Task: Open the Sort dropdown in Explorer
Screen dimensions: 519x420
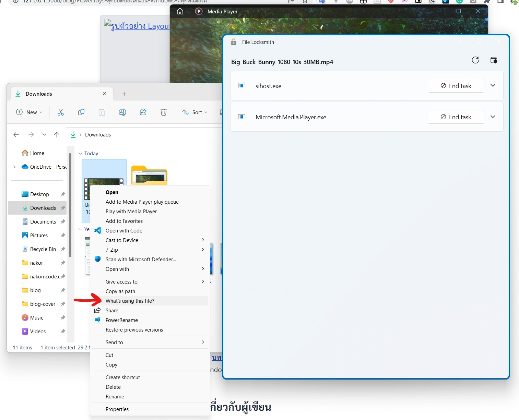Action: coord(195,112)
